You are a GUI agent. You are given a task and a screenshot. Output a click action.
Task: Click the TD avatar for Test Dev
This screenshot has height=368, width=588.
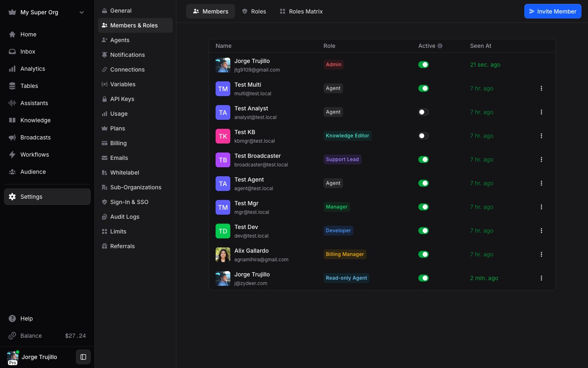223,231
